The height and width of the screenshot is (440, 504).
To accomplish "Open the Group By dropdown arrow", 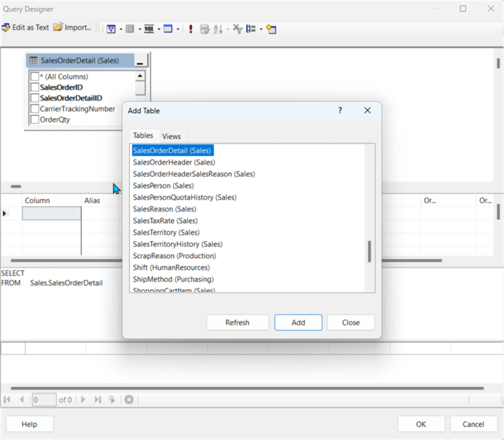I will point(261,29).
